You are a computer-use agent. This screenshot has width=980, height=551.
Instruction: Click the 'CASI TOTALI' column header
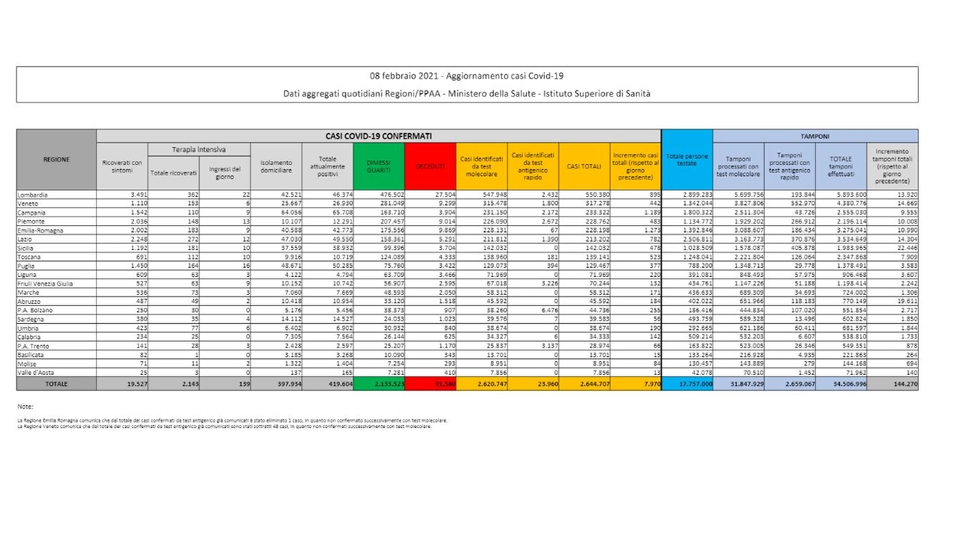click(x=584, y=166)
